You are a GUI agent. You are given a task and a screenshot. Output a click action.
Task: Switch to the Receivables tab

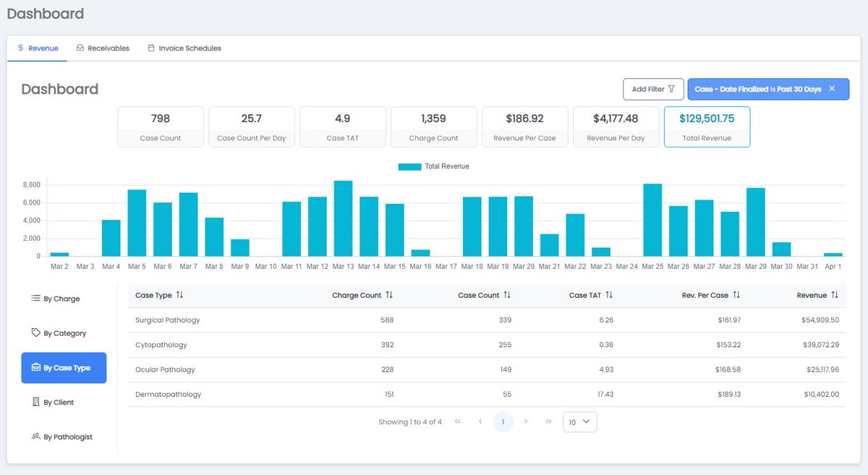[103, 48]
